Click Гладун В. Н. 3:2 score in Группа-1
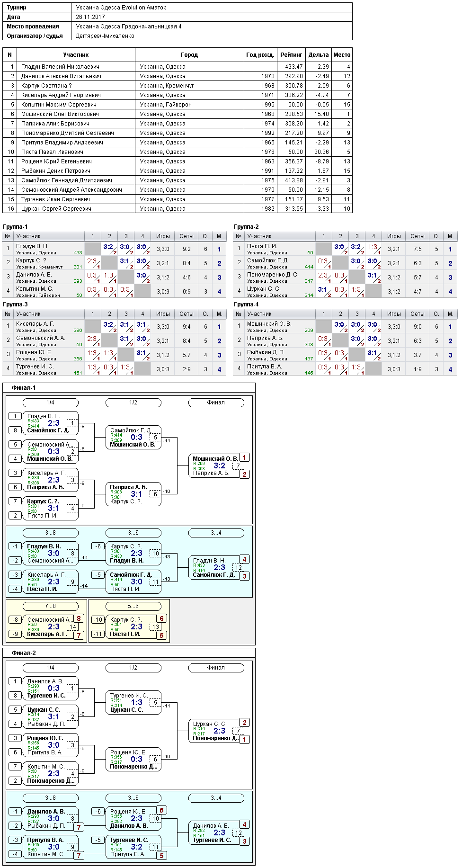Screen dimensions: 462x868 (x=108, y=247)
